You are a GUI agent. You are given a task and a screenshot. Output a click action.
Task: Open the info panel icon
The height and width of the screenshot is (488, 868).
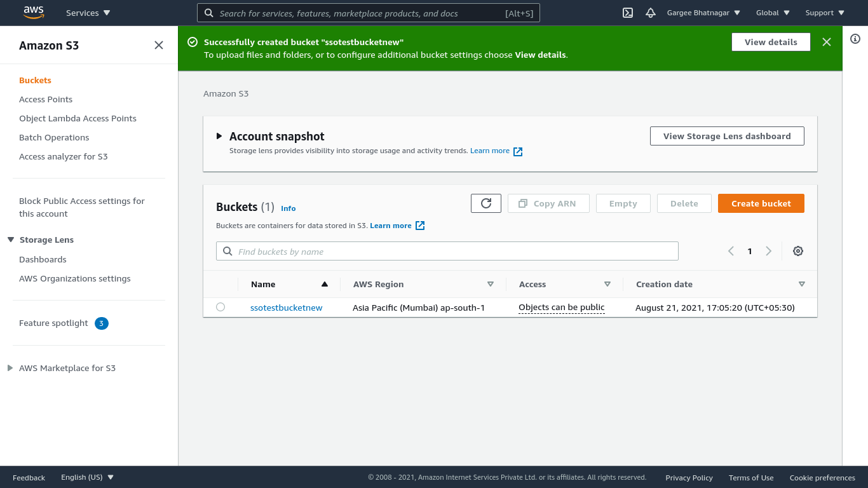click(x=855, y=39)
